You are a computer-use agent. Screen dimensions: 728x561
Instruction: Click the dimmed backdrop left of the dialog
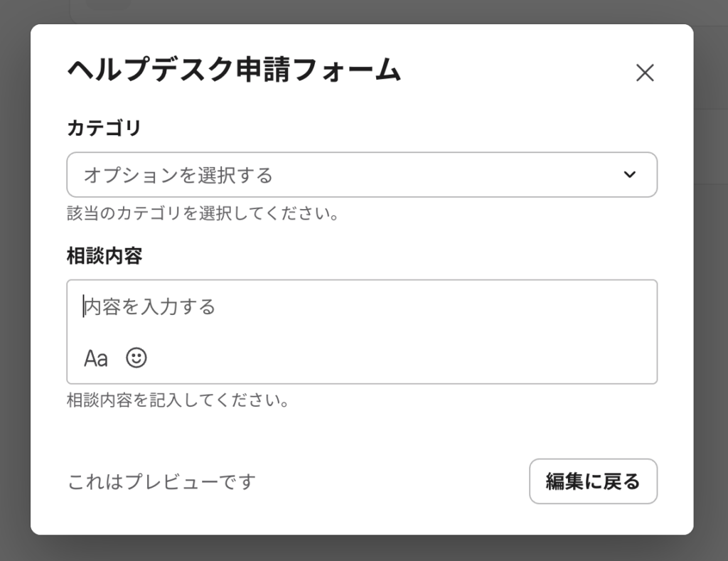pos(14,284)
